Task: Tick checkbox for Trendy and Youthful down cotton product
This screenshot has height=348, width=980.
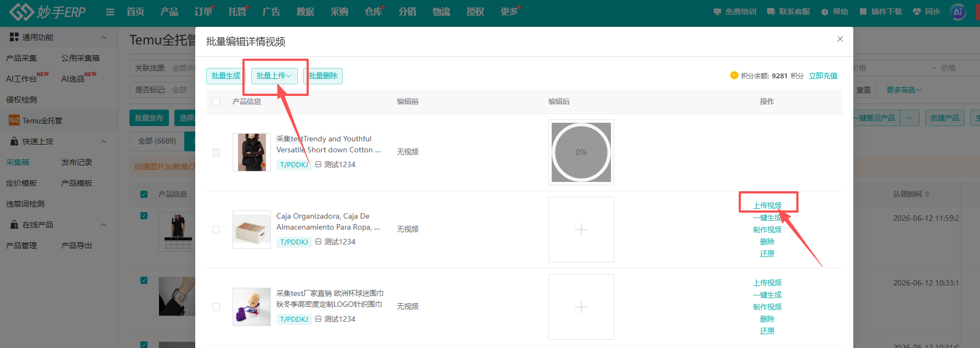Action: click(216, 152)
